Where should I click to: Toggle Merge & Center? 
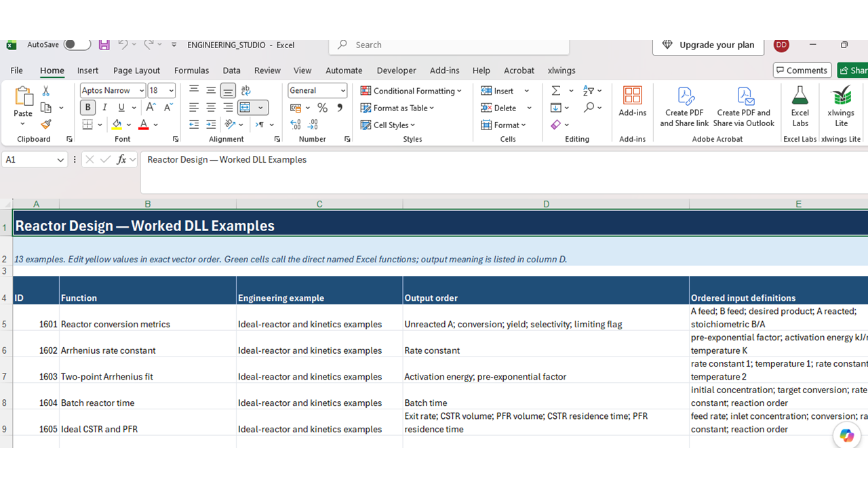coord(245,108)
